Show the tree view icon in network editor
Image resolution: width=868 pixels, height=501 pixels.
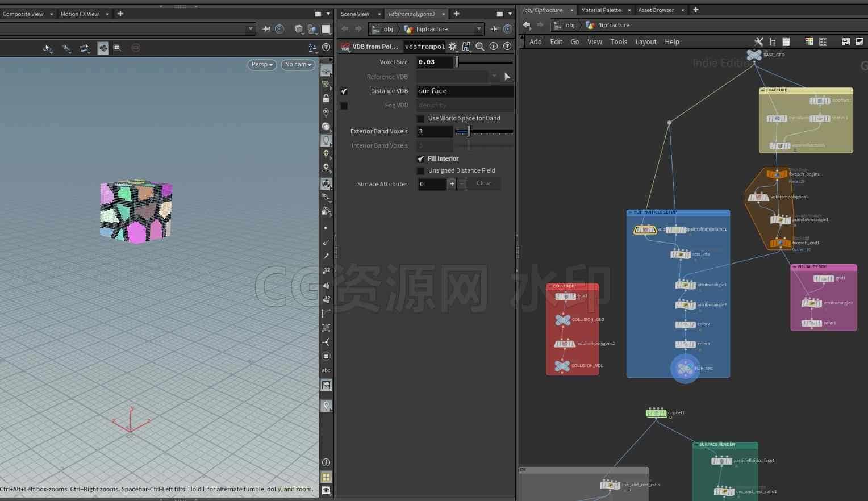773,42
